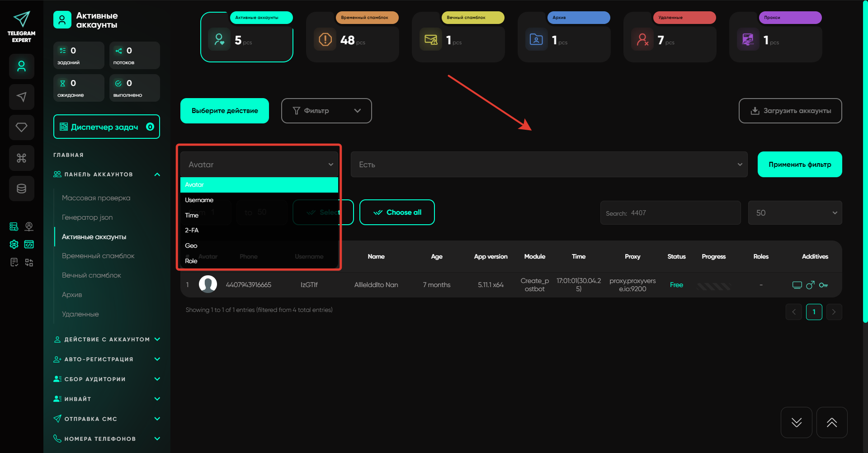
Task: Open the Есть value dropdown
Action: tap(549, 165)
